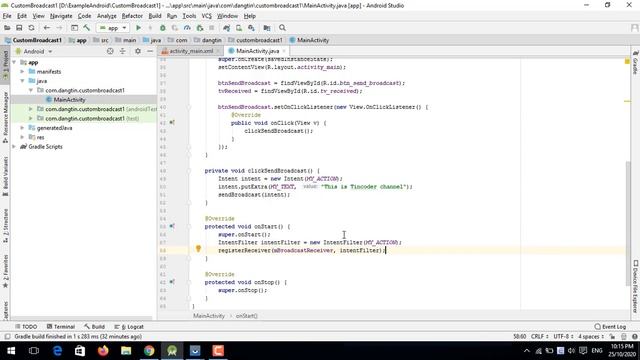640x360 pixels.
Task: Open Firefox from the Windows taskbar
Action: pyautogui.click(x=103, y=351)
